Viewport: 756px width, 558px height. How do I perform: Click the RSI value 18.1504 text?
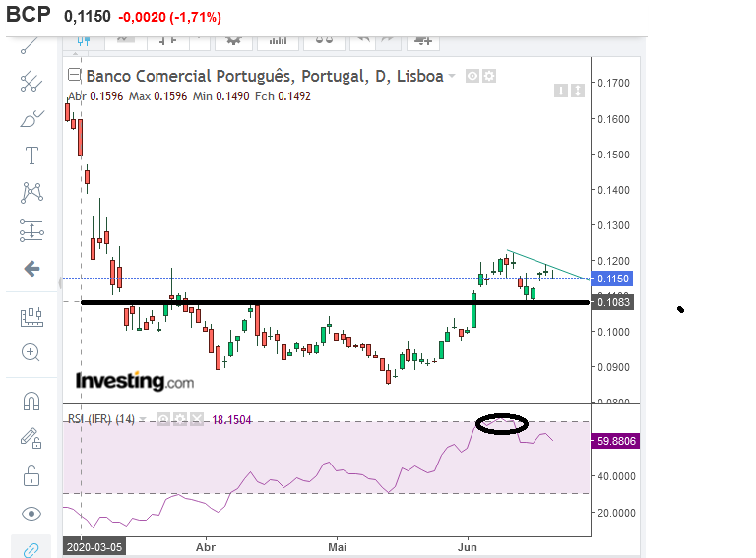point(232,420)
